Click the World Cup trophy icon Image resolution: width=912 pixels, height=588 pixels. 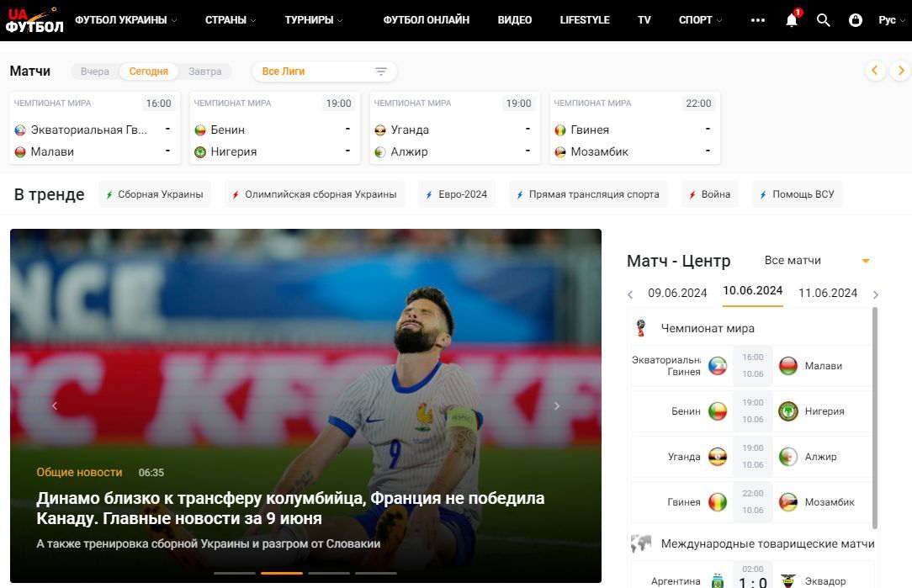[x=641, y=328]
